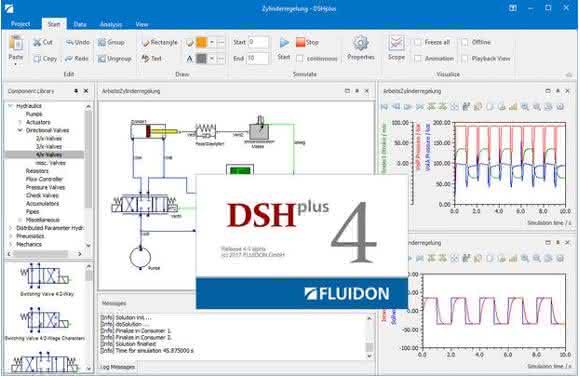Click the line color 'A' icon beside gray swatch

click(x=190, y=58)
